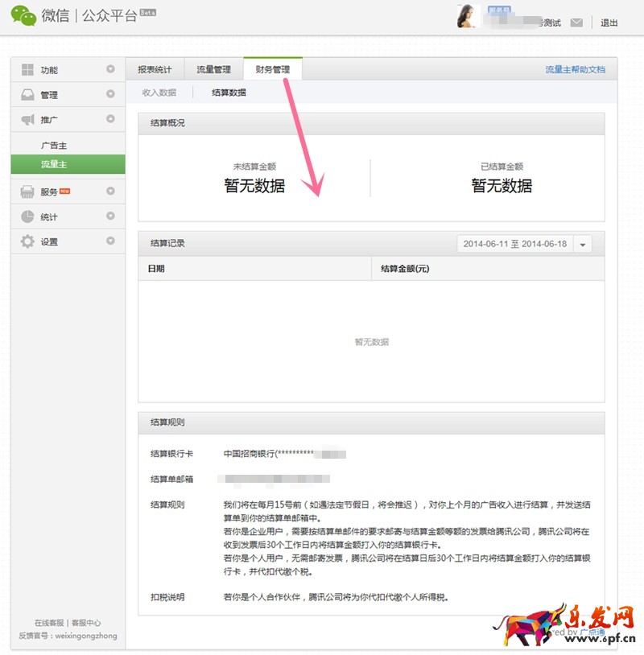The height and width of the screenshot is (655, 644).
Task: Click the WeChat logo icon
Action: click(23, 16)
